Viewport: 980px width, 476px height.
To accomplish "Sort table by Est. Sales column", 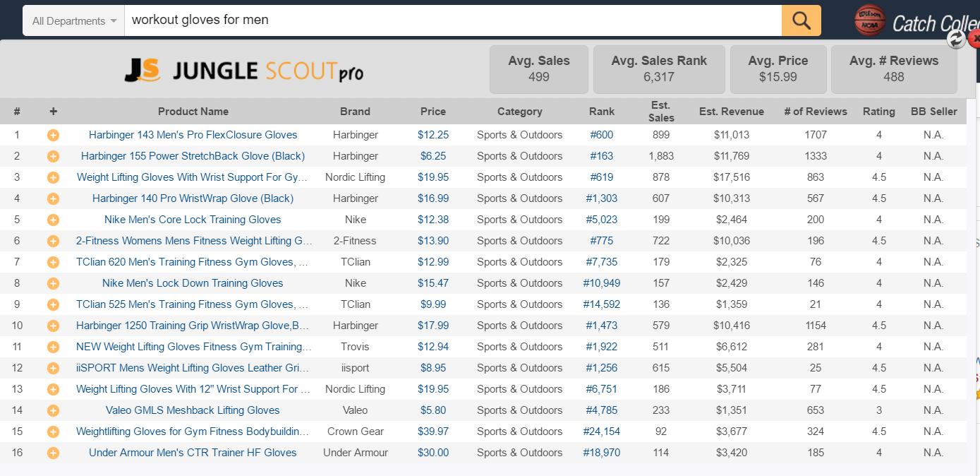I will pyautogui.click(x=661, y=112).
